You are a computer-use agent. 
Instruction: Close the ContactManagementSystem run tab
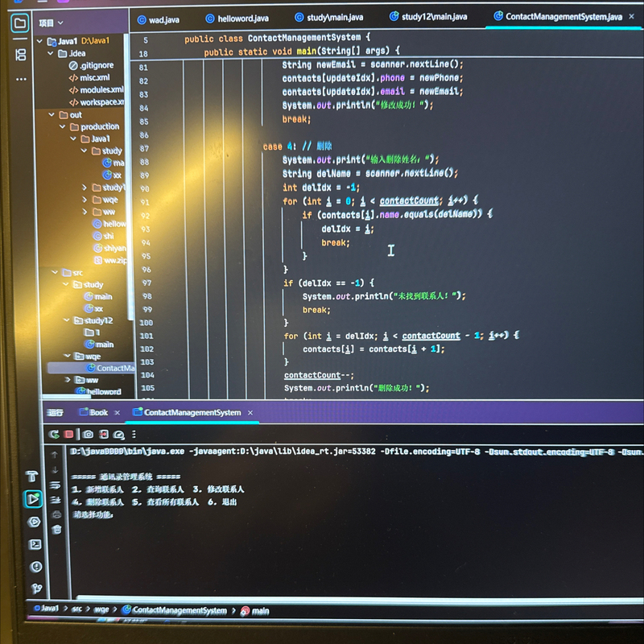[250, 413]
